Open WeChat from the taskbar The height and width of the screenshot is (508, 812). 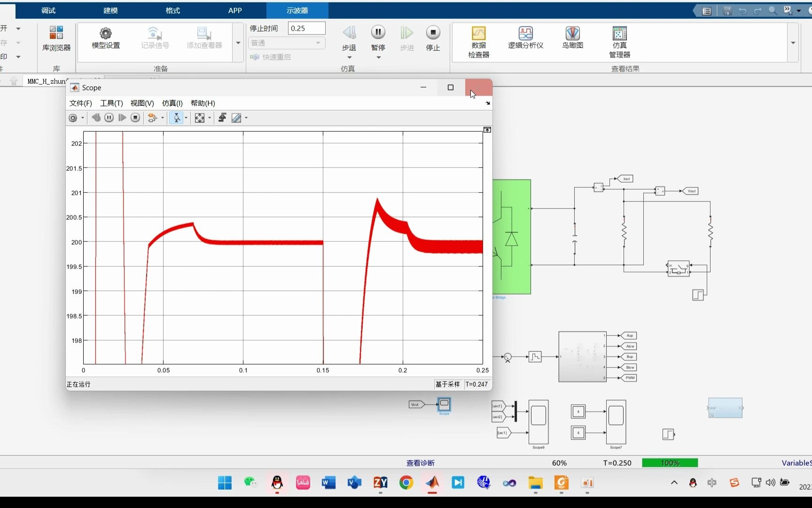pos(250,483)
